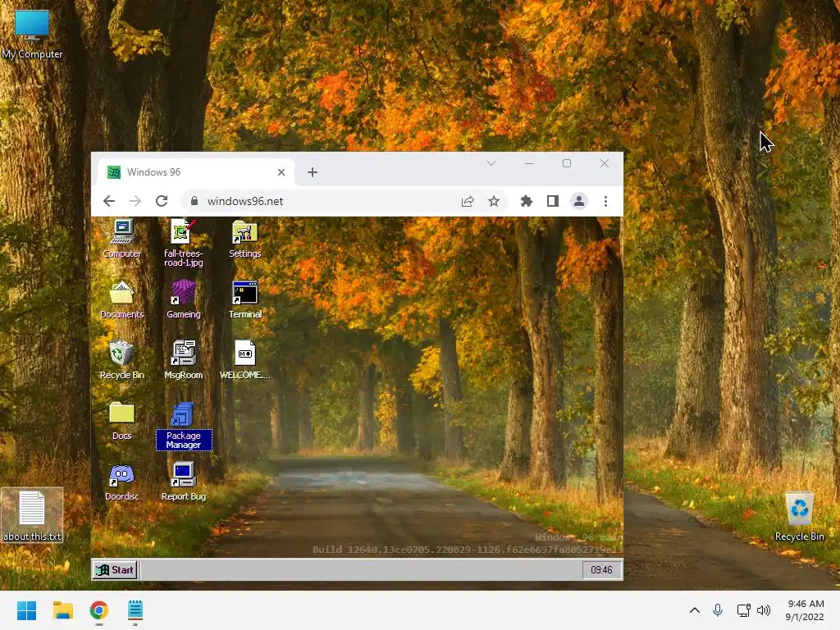The image size is (840, 630).
Task: Select the Package Manager icon
Action: (184, 427)
